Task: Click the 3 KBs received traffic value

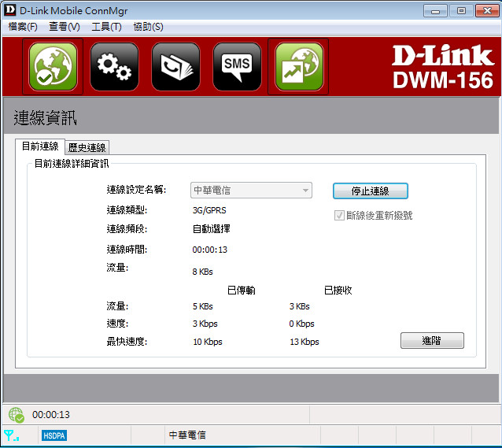Action: [300, 306]
